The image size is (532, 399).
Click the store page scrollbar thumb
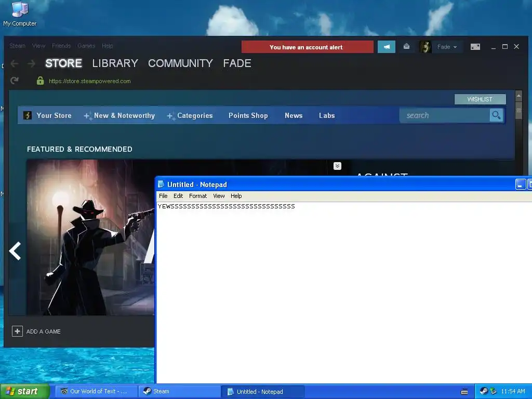[518, 110]
